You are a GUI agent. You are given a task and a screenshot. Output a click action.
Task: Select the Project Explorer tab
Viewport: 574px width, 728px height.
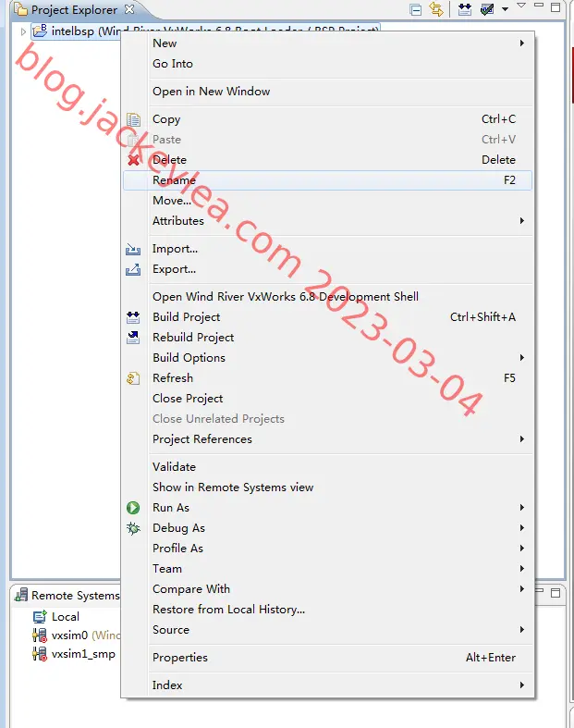click(74, 10)
